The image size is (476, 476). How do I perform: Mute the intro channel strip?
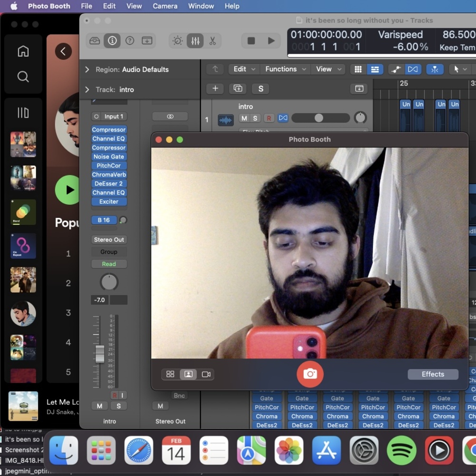[x=99, y=406]
